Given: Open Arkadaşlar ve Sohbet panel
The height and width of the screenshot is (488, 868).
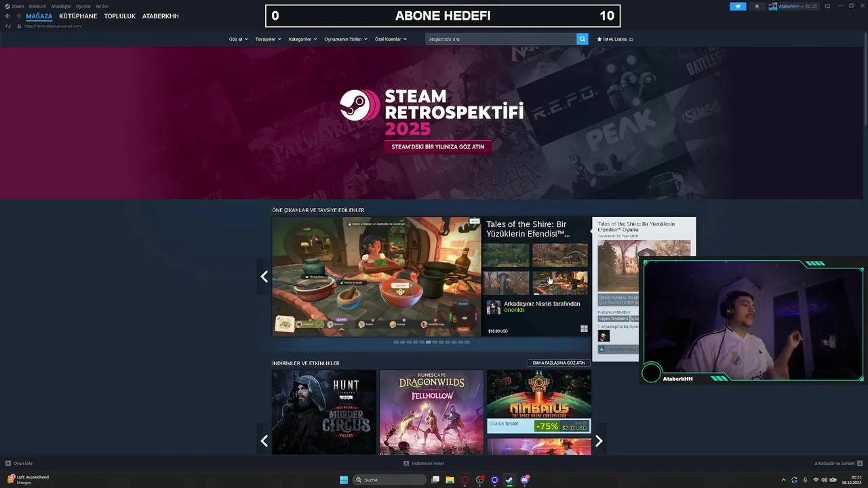Looking at the screenshot, I should click(x=838, y=464).
